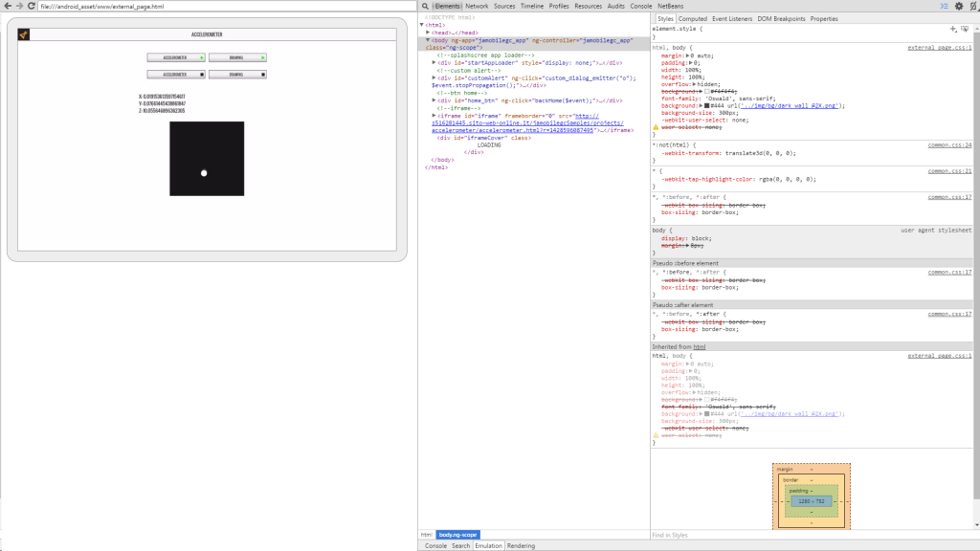Click the browser reload icon
The width and height of the screenshot is (980, 551).
(32, 6)
